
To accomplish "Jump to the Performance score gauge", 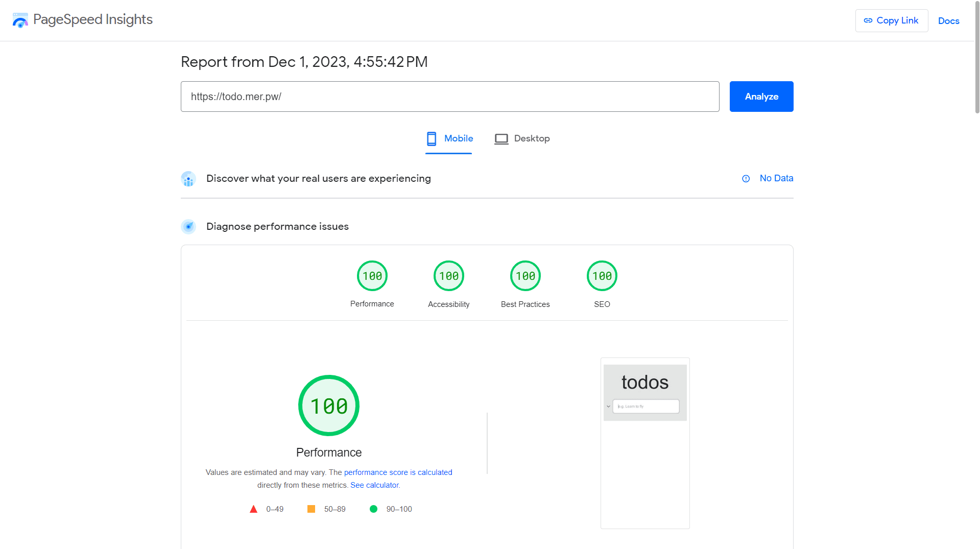I will (372, 276).
